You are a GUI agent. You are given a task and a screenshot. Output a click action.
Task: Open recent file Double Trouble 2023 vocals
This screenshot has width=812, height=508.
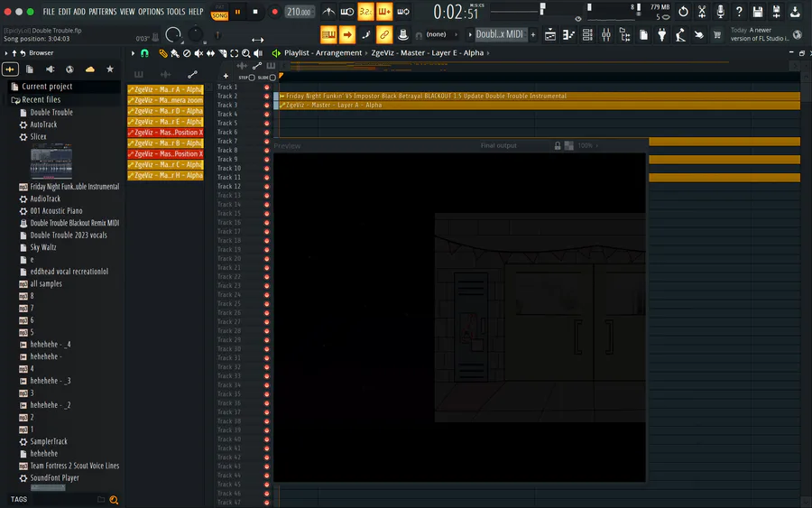[x=69, y=236]
